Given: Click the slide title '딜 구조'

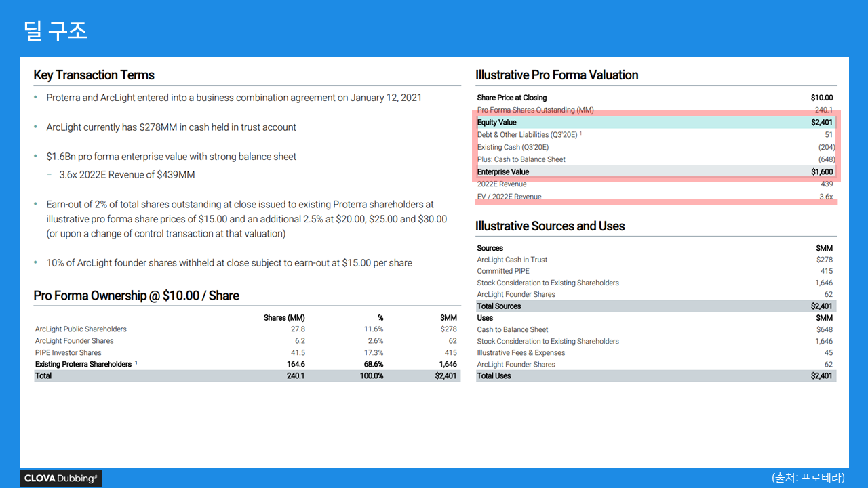Looking at the screenshot, I should pyautogui.click(x=56, y=31).
